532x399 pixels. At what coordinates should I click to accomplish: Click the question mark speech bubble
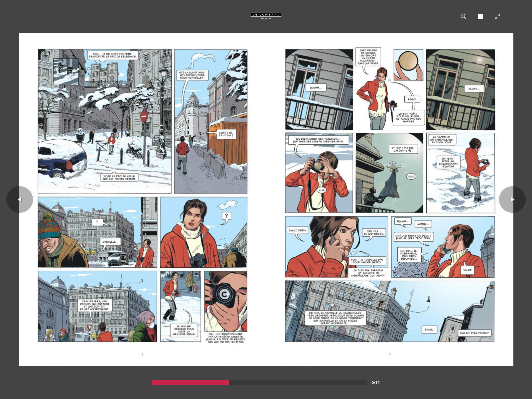tap(226, 216)
